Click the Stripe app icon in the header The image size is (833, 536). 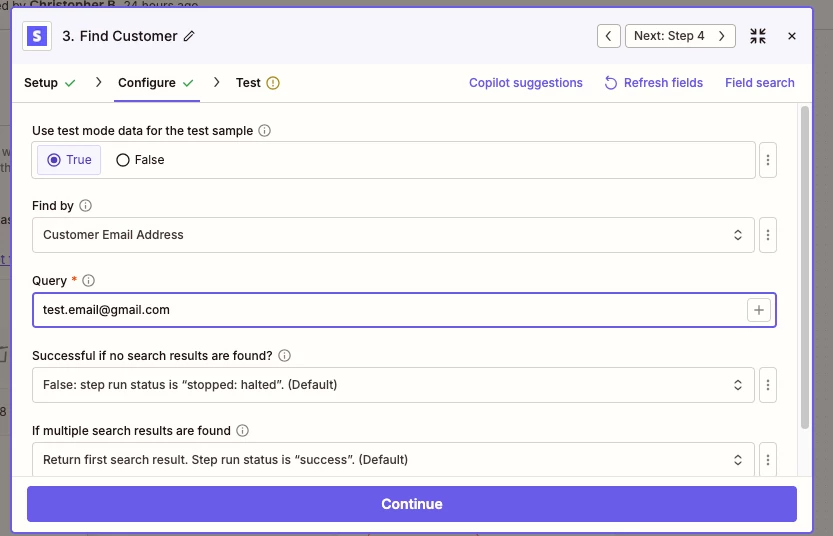[x=37, y=36]
